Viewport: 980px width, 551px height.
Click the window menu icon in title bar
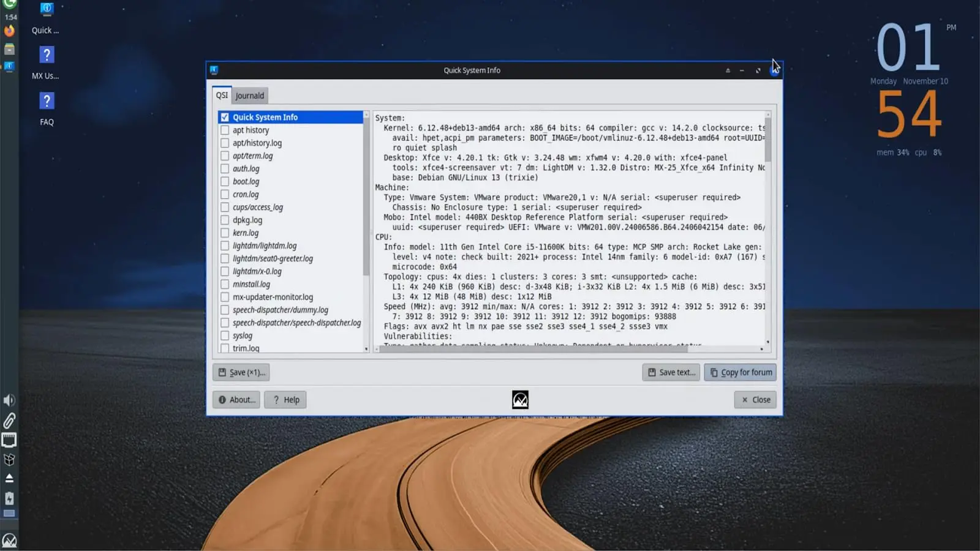[214, 70]
